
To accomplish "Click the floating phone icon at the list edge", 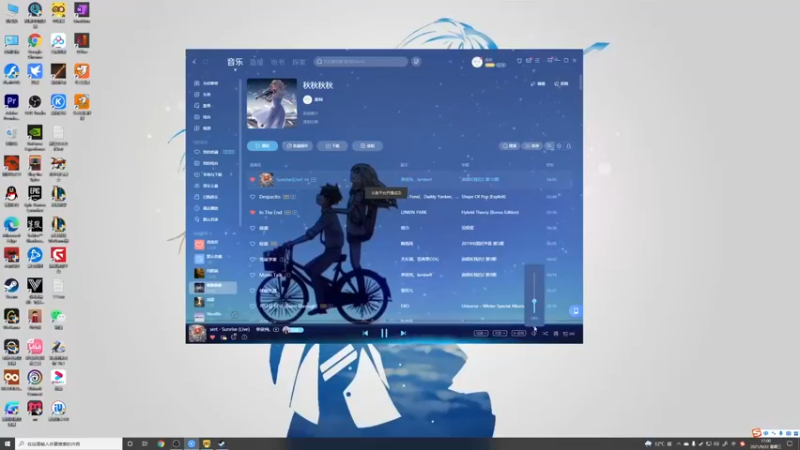I will click(576, 311).
